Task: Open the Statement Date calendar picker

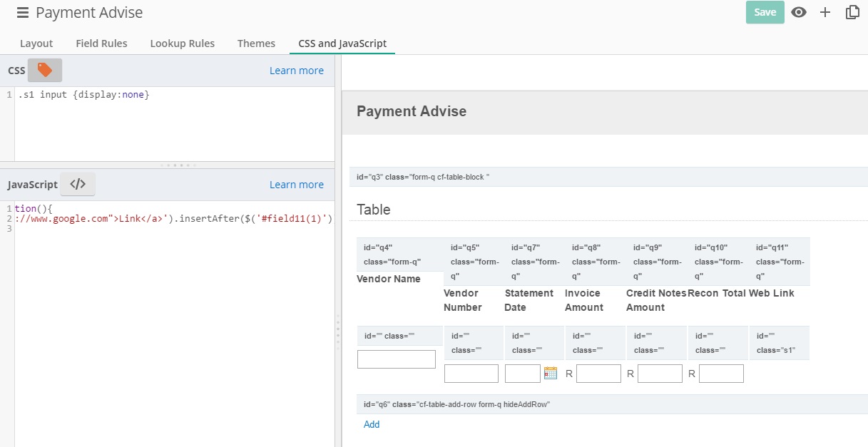Action: 550,373
